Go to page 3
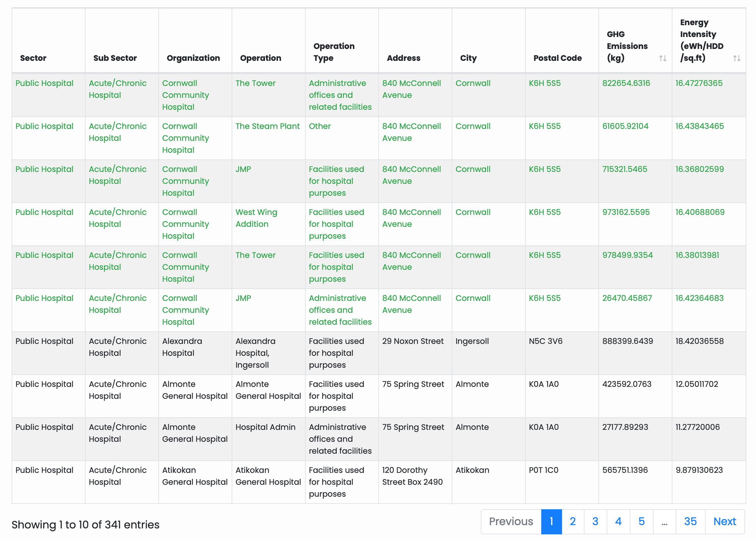 tap(595, 521)
